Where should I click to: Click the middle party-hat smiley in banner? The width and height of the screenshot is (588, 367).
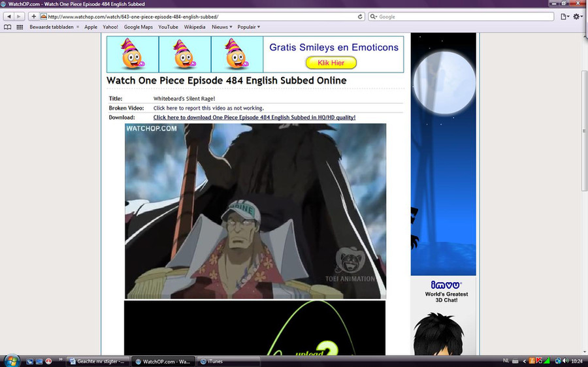coord(185,54)
